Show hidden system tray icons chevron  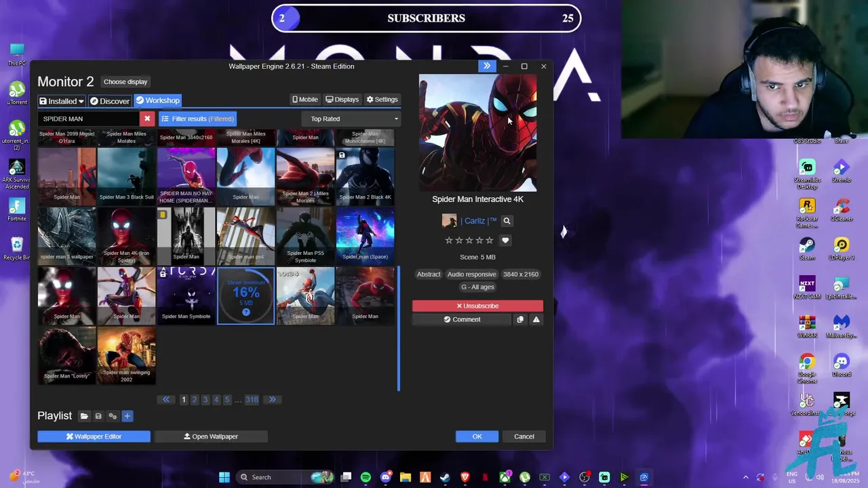tap(745, 477)
